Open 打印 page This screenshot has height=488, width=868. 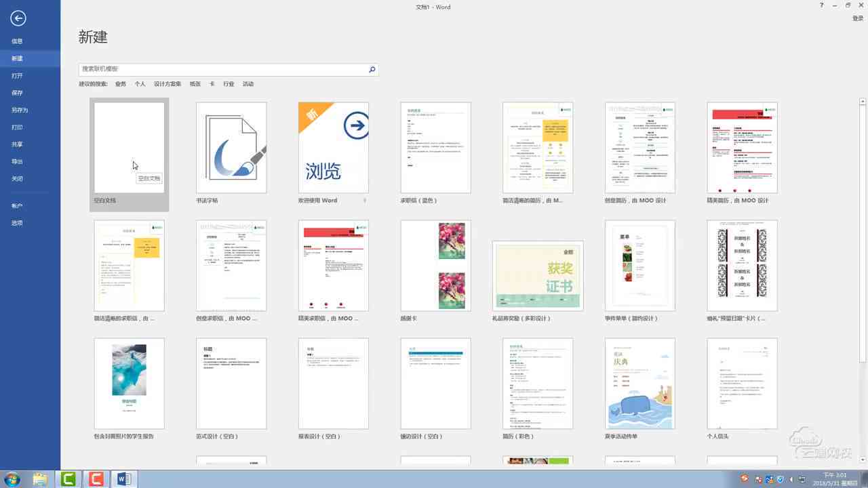click(x=17, y=127)
